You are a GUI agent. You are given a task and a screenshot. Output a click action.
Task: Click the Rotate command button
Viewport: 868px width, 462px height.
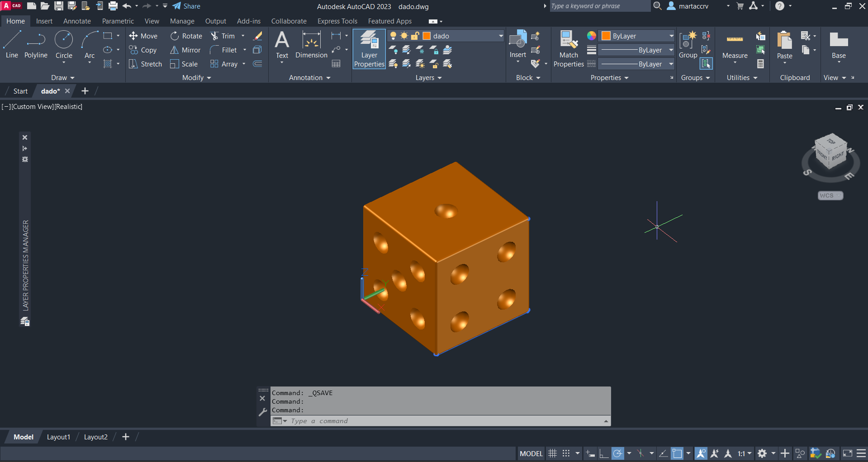click(186, 36)
